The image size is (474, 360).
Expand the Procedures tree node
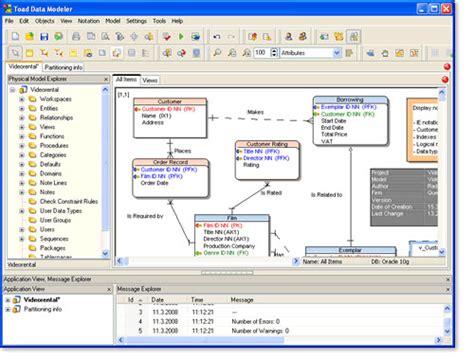pyautogui.click(x=22, y=146)
